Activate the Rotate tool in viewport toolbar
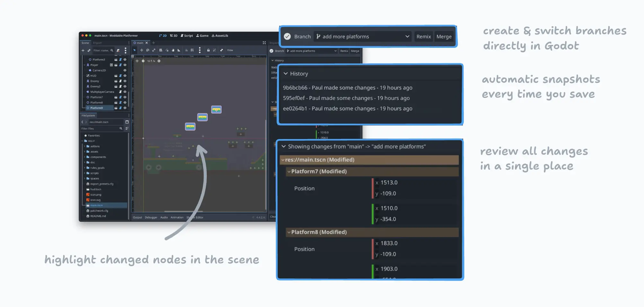 click(148, 50)
